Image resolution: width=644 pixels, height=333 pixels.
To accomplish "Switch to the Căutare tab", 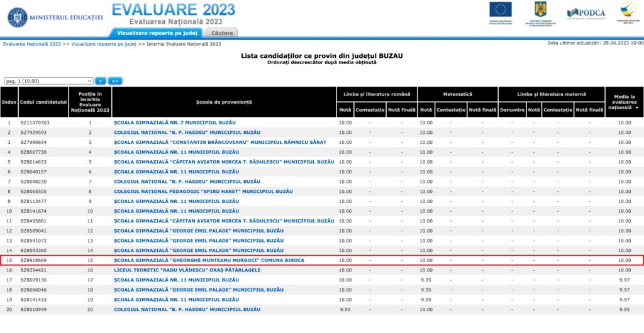I will point(222,33).
